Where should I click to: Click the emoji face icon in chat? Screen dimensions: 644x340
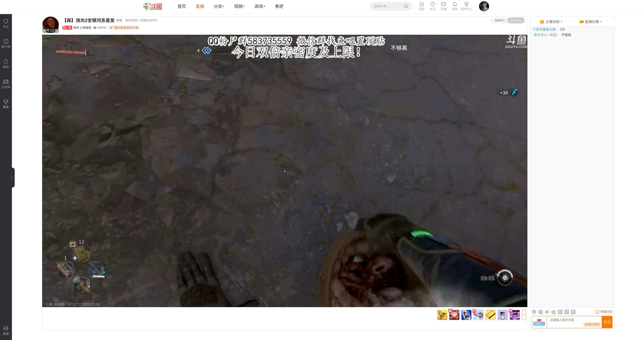pyautogui.click(x=534, y=312)
